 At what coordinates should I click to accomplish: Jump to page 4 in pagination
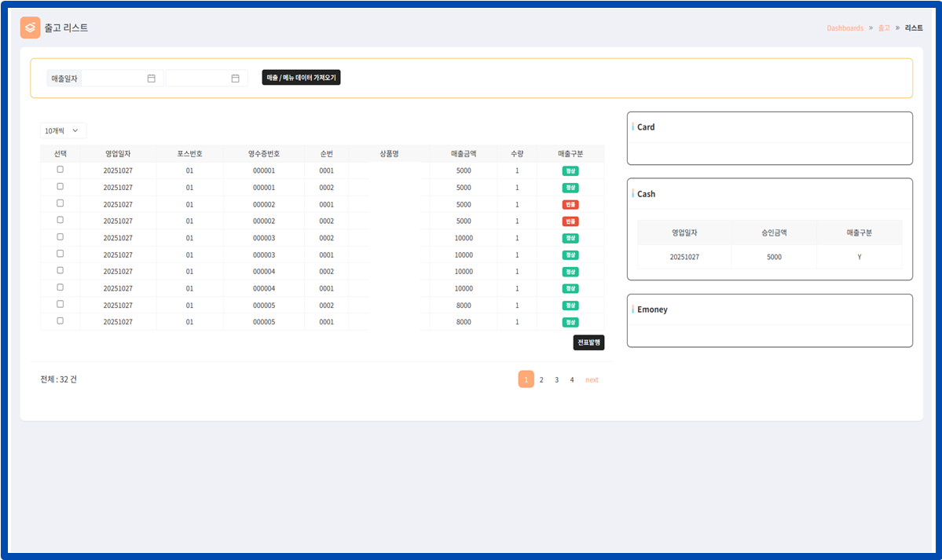[572, 380]
